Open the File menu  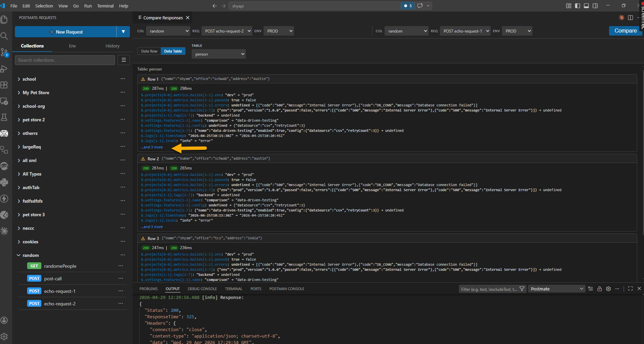pos(14,6)
